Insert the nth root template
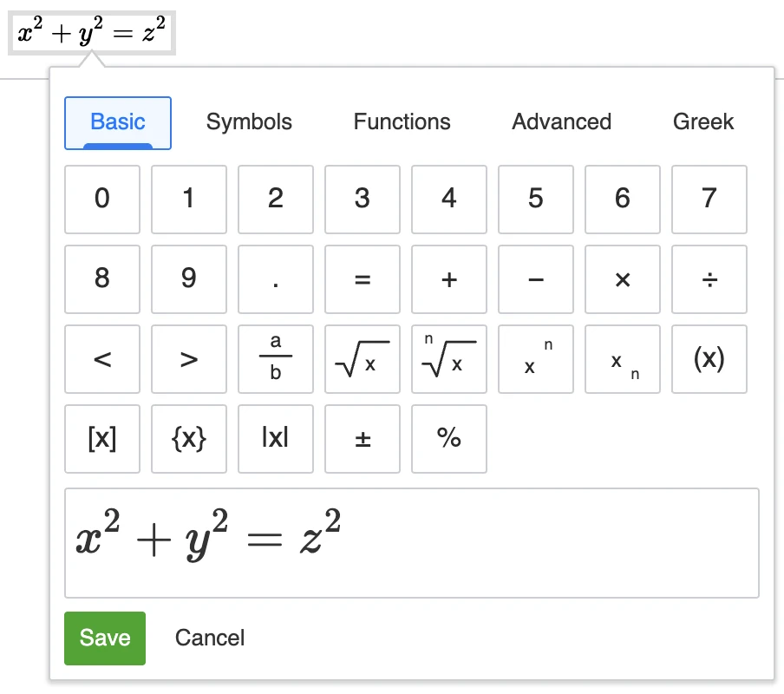The height and width of the screenshot is (694, 784). tap(449, 359)
